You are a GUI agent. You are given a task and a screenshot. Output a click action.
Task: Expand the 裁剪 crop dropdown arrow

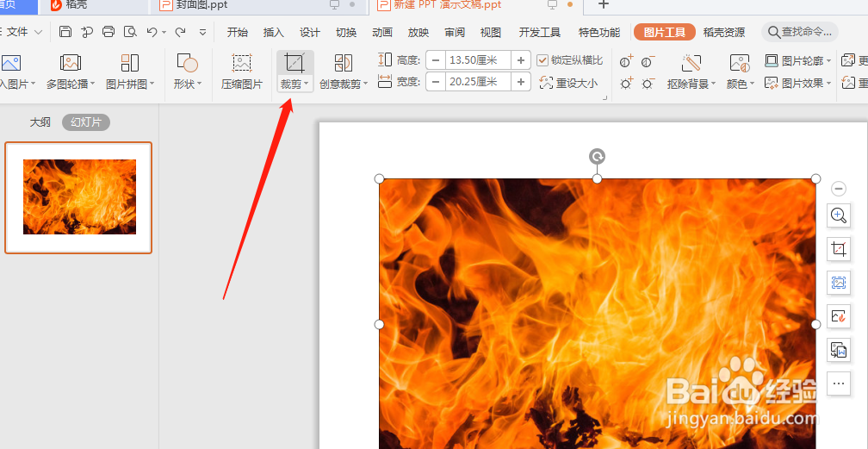(x=307, y=84)
